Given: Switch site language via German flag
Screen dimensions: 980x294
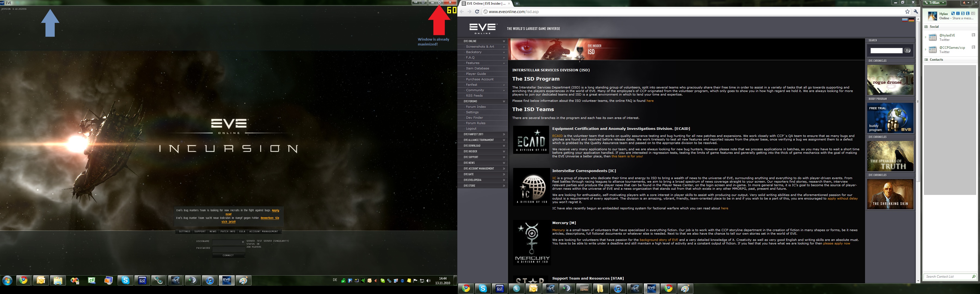Looking at the screenshot, I should pyautogui.click(x=911, y=20).
